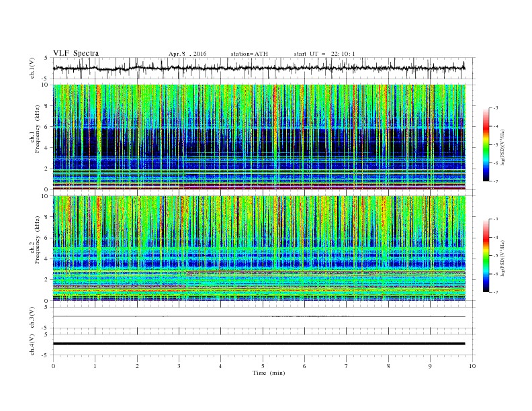
Task: Click the ch.3 voltage trace panel
Action: click(264, 318)
